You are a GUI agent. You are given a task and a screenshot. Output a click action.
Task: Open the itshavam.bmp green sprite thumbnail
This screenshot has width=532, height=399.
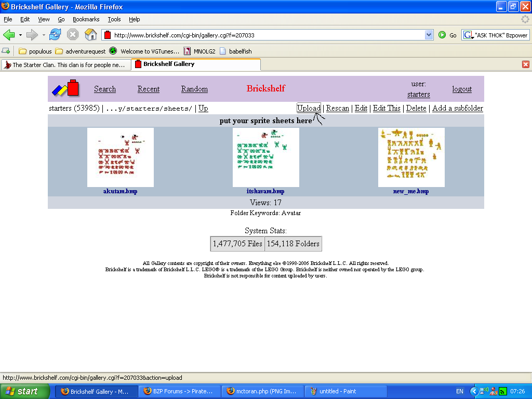tap(265, 157)
